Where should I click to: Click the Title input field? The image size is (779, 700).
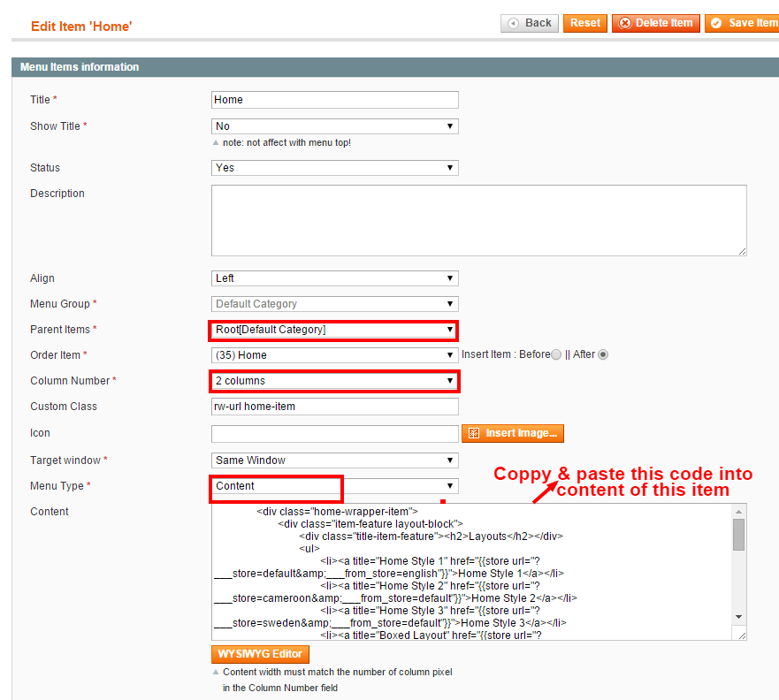[334, 100]
